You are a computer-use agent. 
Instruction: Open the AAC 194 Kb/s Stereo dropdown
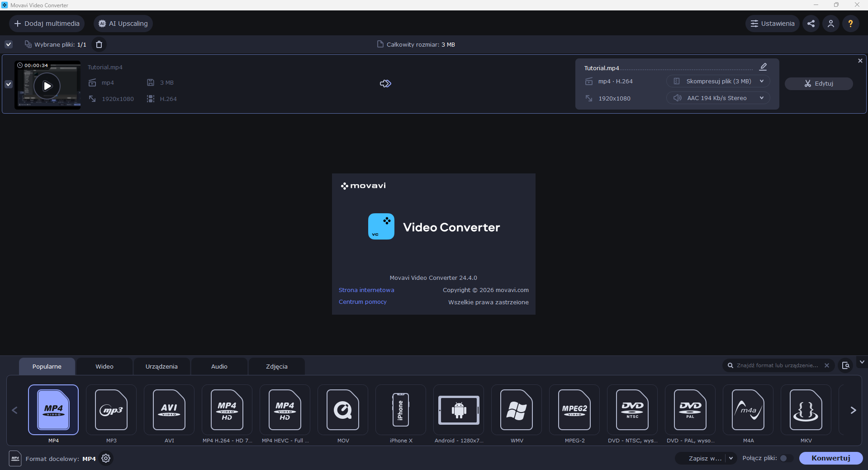(x=718, y=98)
